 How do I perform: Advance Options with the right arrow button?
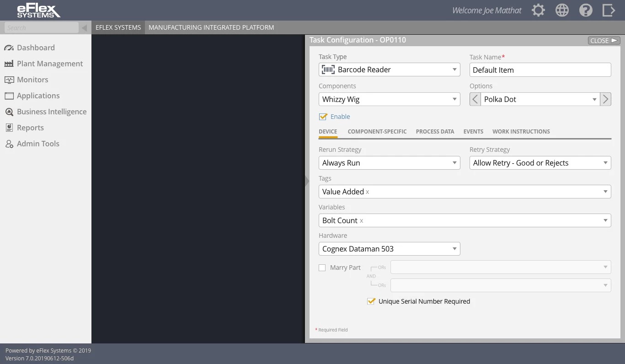pyautogui.click(x=605, y=99)
